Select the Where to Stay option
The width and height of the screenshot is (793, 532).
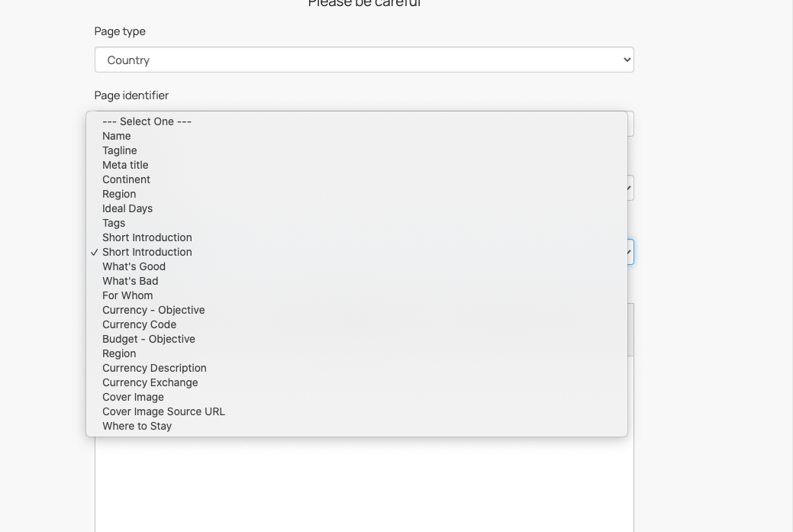tap(356, 427)
